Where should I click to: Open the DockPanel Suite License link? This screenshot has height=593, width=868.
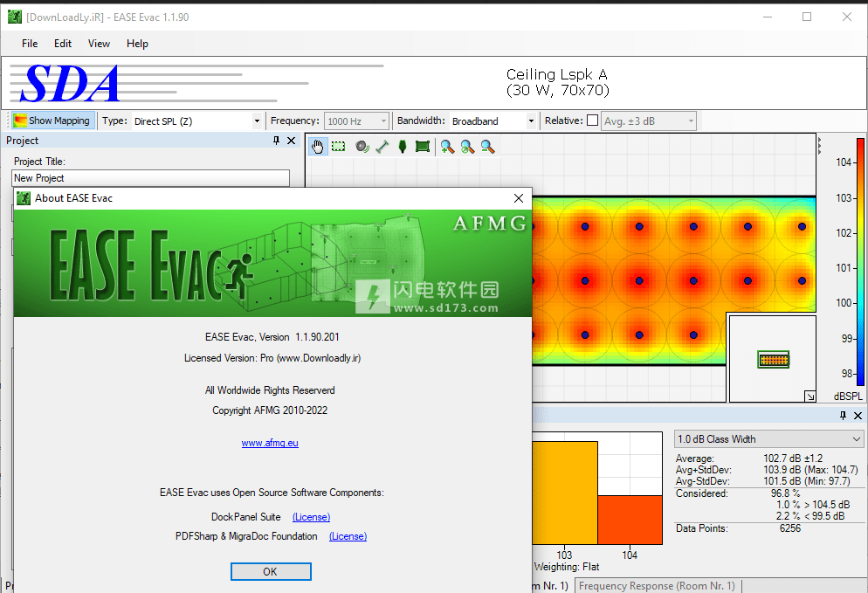[311, 517]
